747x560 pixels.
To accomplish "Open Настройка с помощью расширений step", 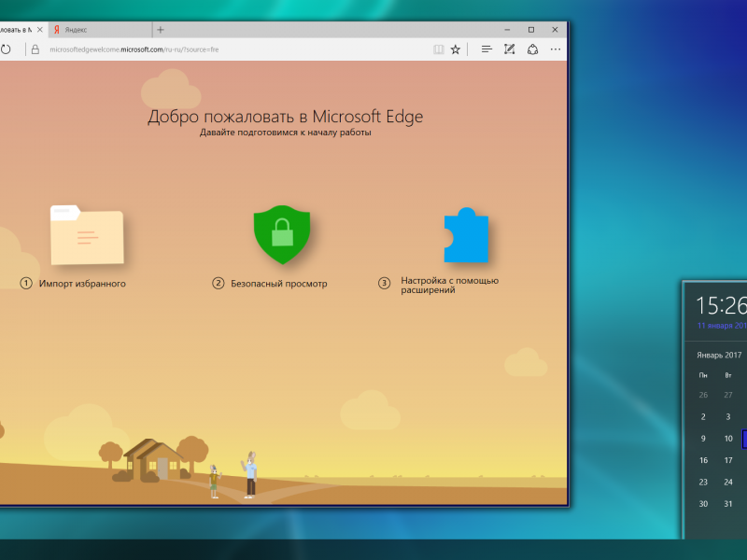I will pos(438,285).
